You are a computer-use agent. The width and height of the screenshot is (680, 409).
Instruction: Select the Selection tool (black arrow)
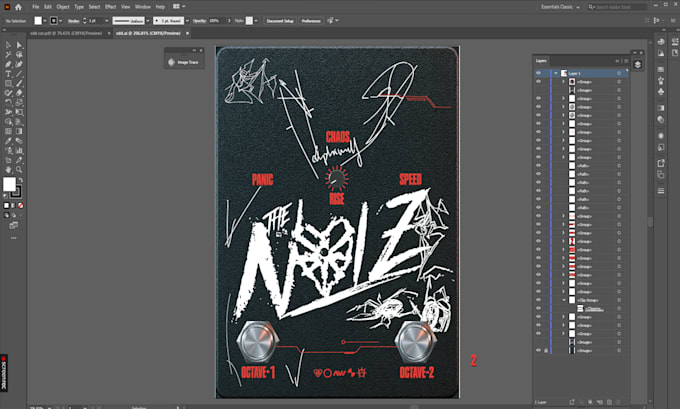[x=8, y=45]
